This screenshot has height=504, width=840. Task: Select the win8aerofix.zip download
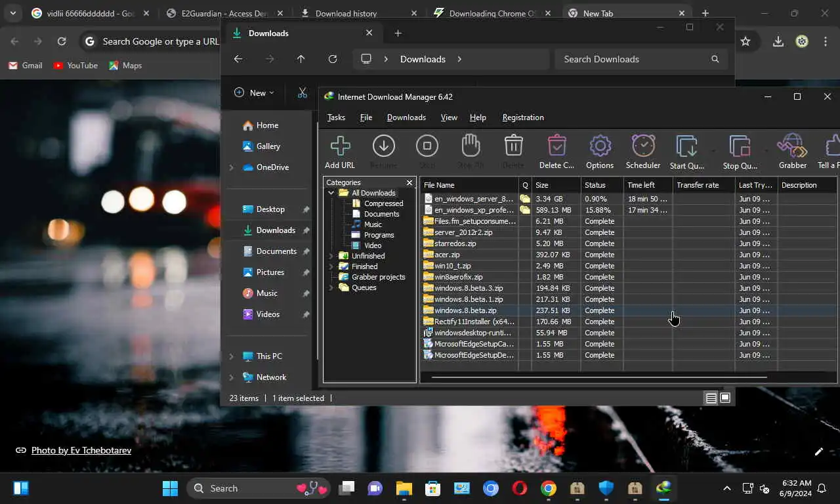[x=629, y=277]
